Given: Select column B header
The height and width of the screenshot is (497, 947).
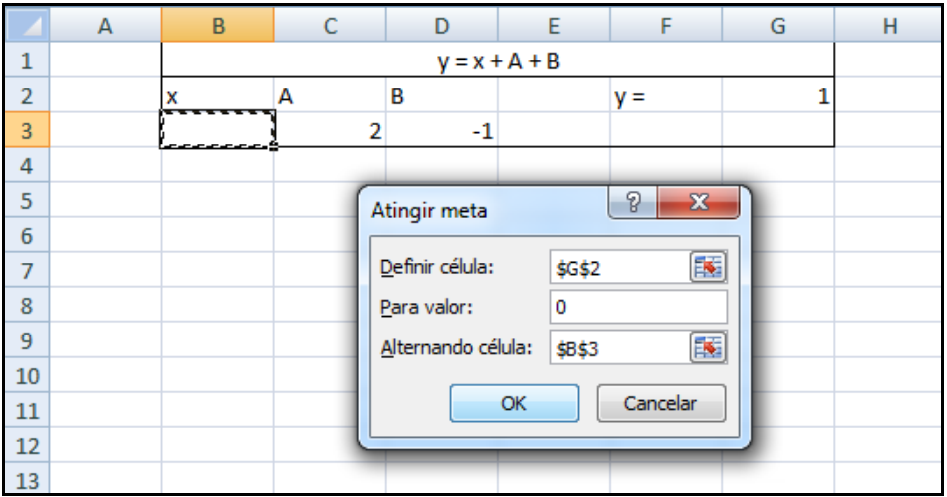Looking at the screenshot, I should tap(217, 28).
